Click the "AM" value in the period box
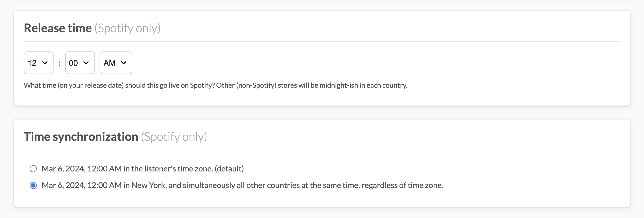The width and height of the screenshot is (644, 218). 109,63
